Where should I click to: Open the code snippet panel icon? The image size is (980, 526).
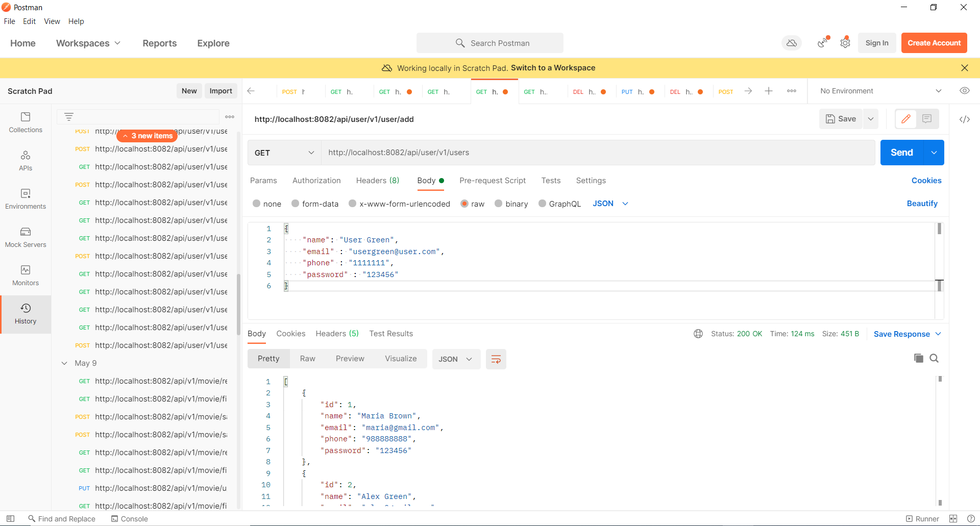coord(965,119)
